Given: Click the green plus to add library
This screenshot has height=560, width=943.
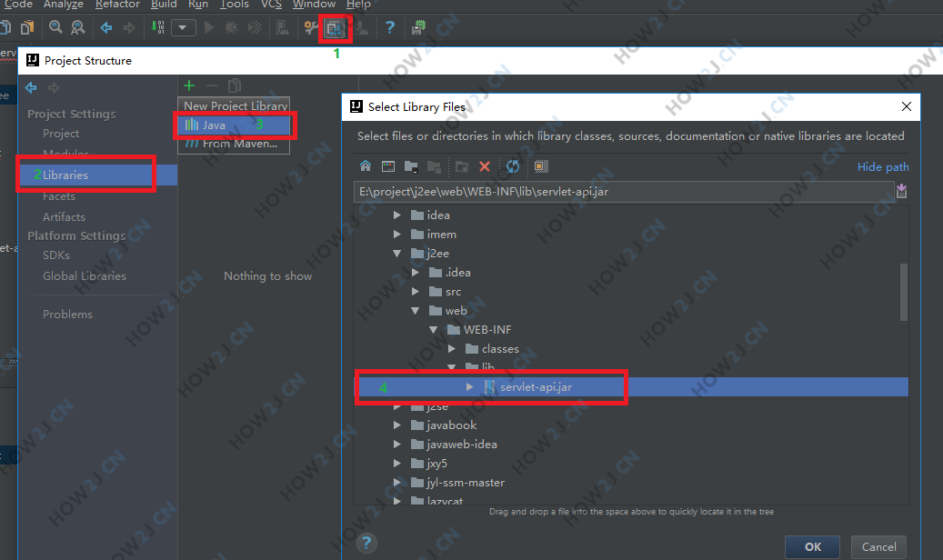Looking at the screenshot, I should (x=189, y=85).
